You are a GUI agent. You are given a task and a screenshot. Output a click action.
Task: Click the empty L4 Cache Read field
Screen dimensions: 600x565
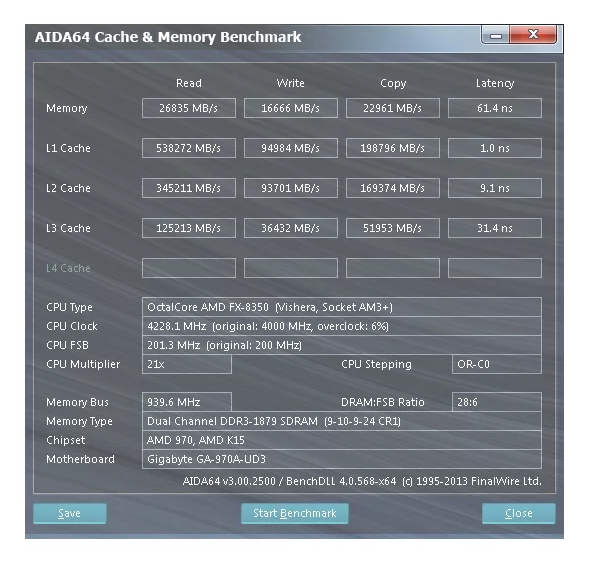pyautogui.click(x=189, y=268)
